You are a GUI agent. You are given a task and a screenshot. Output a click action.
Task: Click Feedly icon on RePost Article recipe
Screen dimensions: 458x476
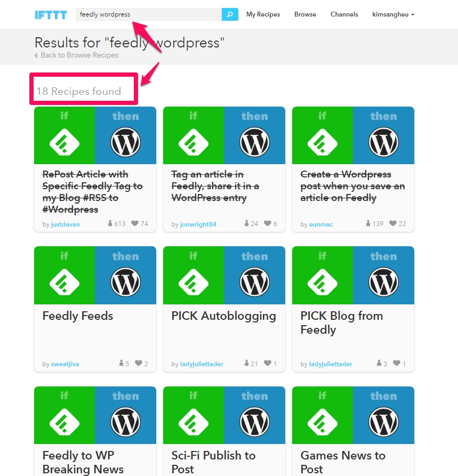coord(65,142)
